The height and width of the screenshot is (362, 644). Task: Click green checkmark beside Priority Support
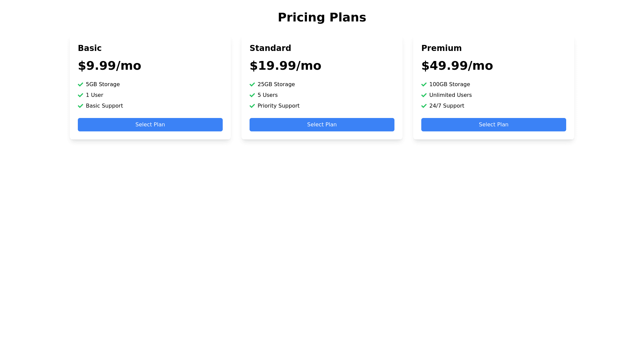pyautogui.click(x=252, y=106)
